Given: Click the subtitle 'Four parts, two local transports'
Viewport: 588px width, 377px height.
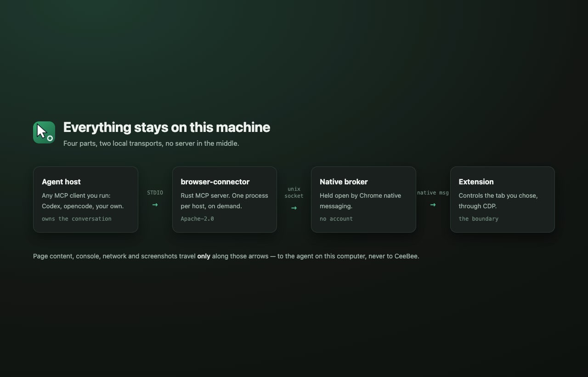Looking at the screenshot, I should click(x=113, y=143).
